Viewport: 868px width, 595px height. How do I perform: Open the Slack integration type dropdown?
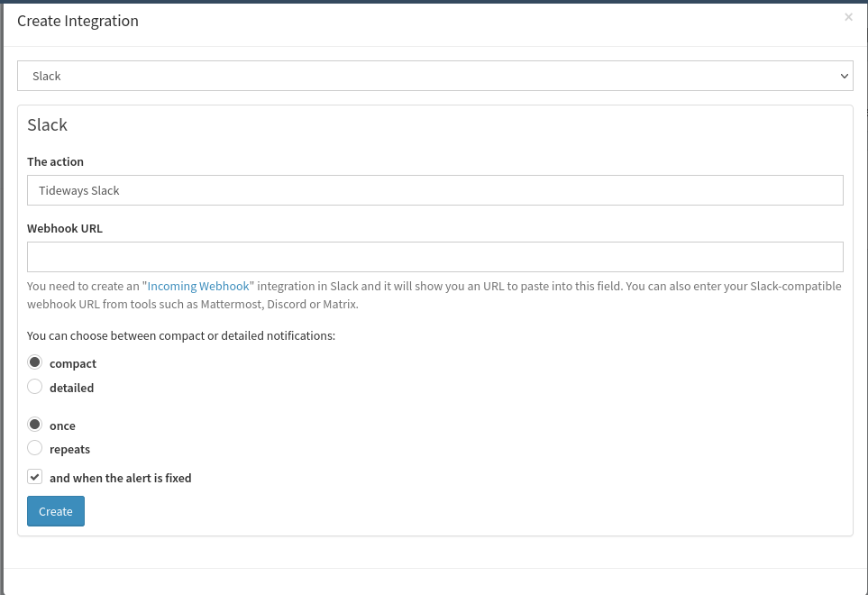(435, 76)
